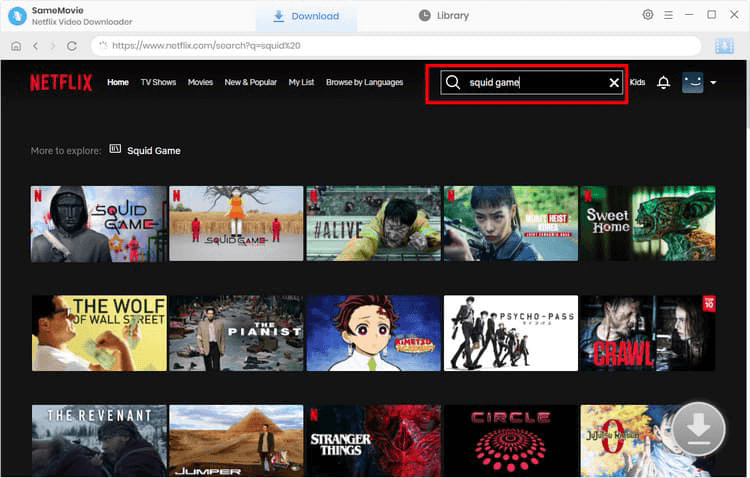Switch to the Library tab
This screenshot has width=750, height=478.
tap(443, 16)
